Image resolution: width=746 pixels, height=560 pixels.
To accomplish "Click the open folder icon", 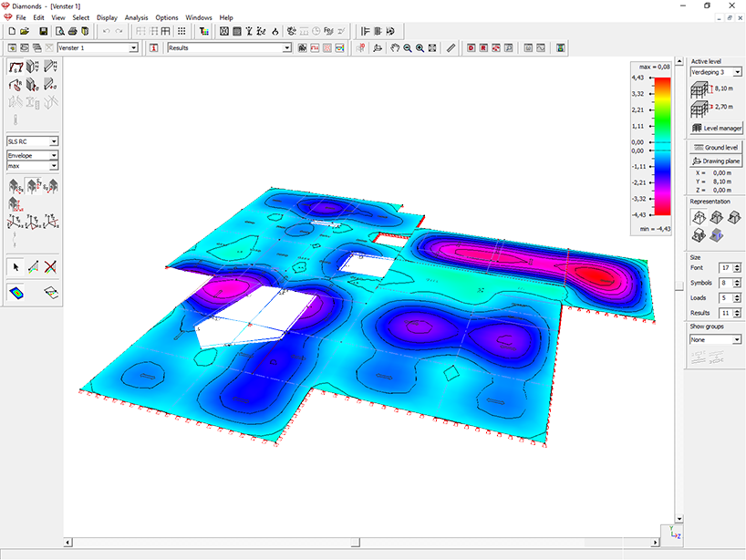I will (x=26, y=31).
